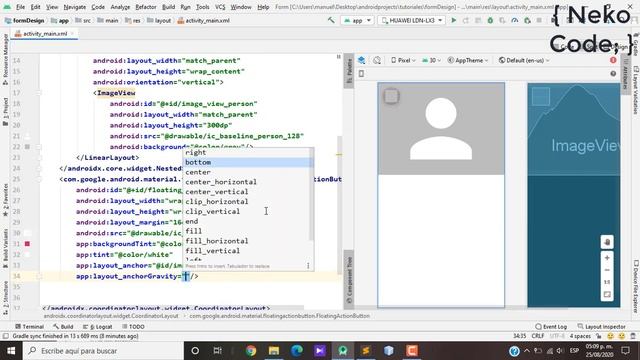Run the app with the green play button
This screenshot has height=360, width=640.
[453, 20]
